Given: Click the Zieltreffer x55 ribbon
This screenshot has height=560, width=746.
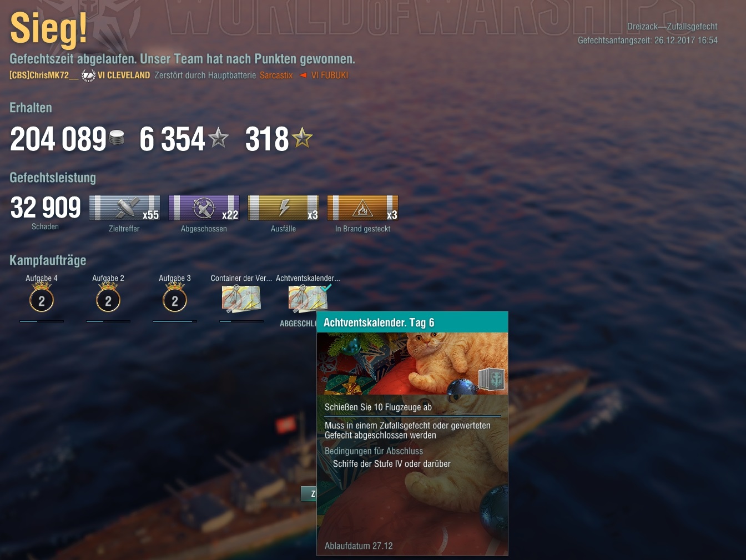Looking at the screenshot, I should [x=124, y=208].
